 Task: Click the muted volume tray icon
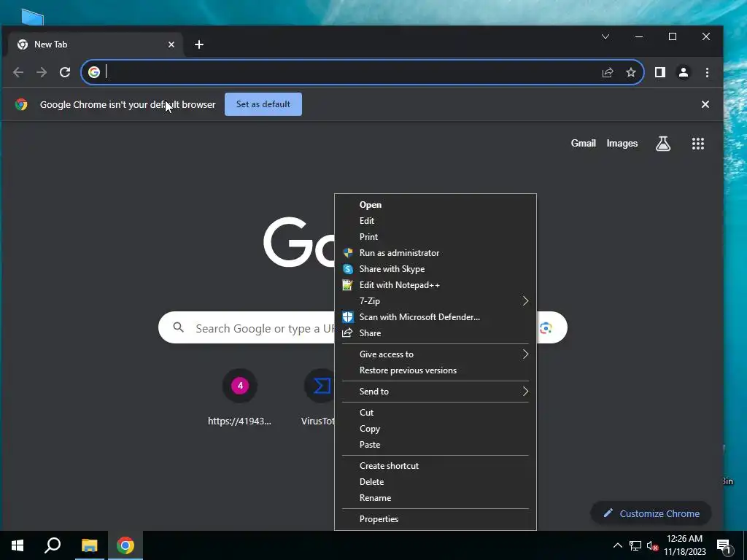pos(652,545)
